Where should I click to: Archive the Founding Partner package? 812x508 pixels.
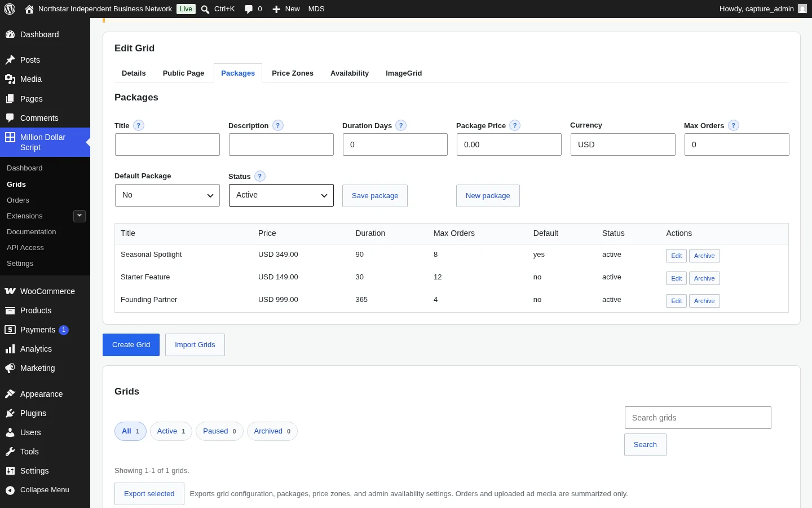pos(704,301)
